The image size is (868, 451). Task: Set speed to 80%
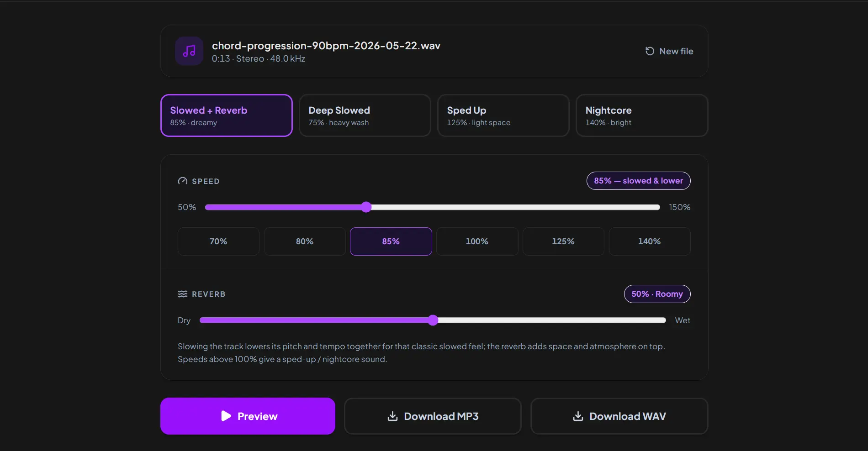click(x=305, y=241)
